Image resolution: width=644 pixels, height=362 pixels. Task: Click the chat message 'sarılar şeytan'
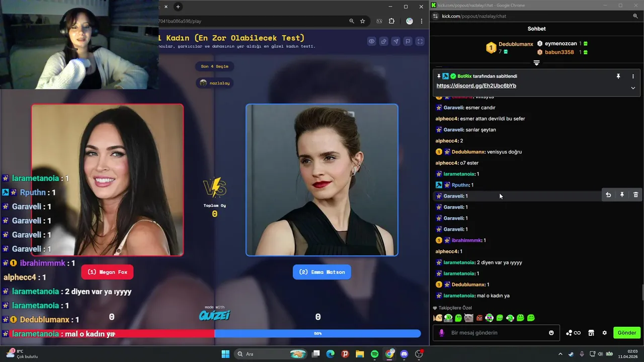(481, 130)
